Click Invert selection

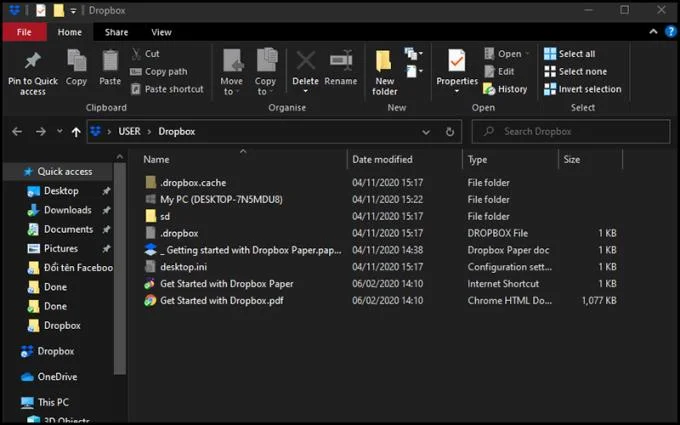[582, 89]
